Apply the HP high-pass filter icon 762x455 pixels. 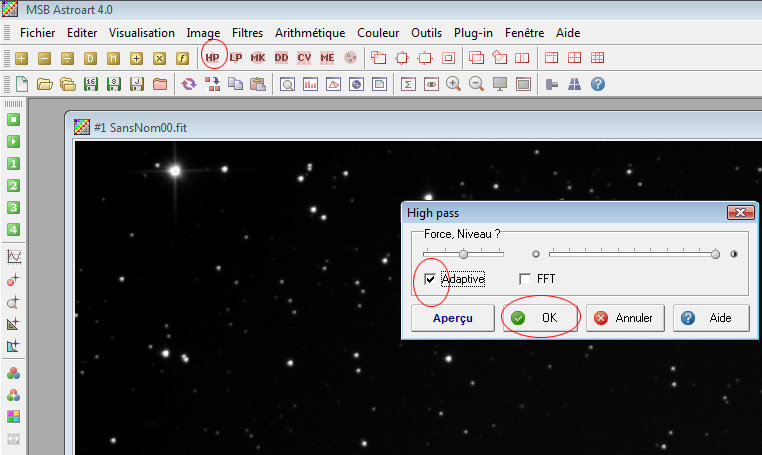tap(212, 58)
